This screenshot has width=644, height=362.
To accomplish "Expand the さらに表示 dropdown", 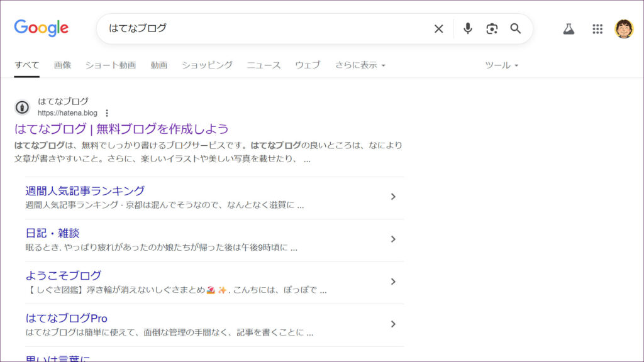I will (x=360, y=65).
